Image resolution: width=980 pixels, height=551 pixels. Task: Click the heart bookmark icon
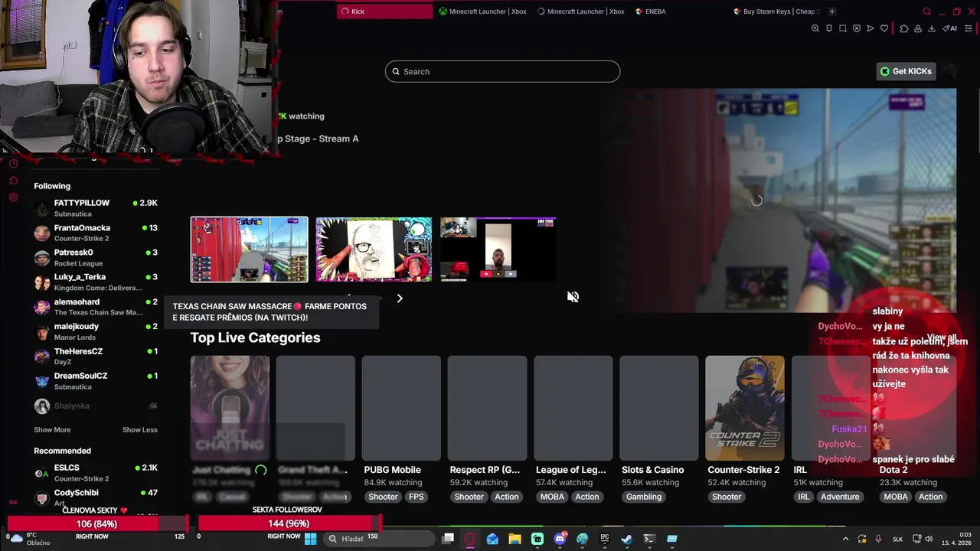[884, 28]
